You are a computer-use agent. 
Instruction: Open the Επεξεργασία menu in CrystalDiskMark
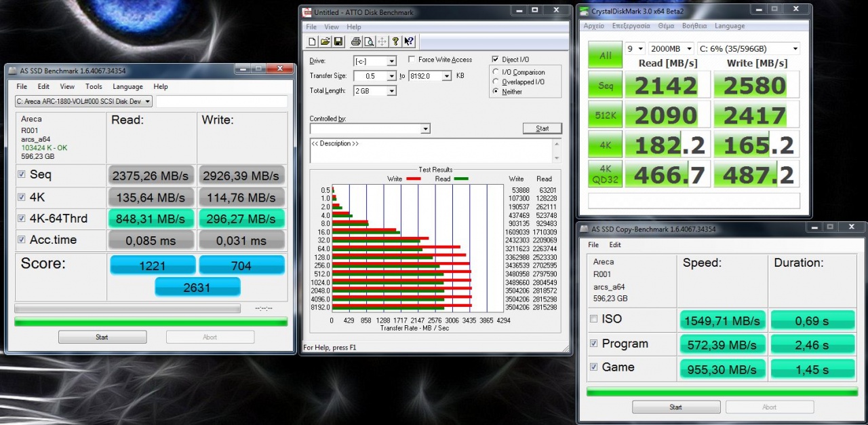(631, 26)
